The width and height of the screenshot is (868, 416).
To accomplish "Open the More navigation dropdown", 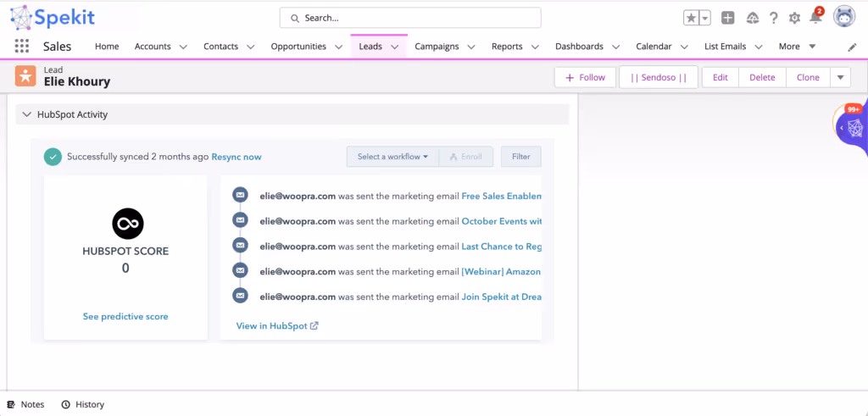I will point(797,47).
